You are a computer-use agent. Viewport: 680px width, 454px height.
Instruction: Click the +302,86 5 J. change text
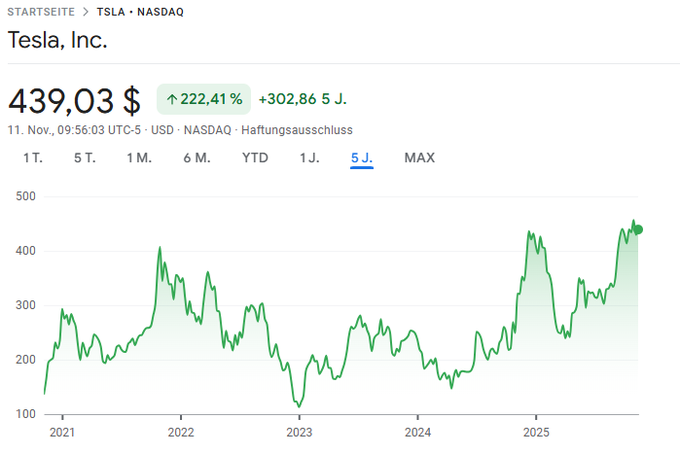click(303, 99)
